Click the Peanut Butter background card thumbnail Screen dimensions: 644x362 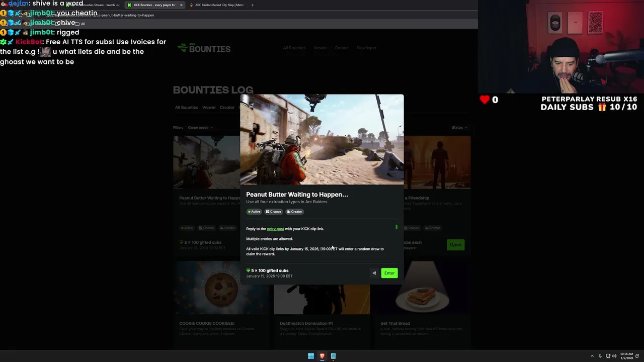pos(206,162)
